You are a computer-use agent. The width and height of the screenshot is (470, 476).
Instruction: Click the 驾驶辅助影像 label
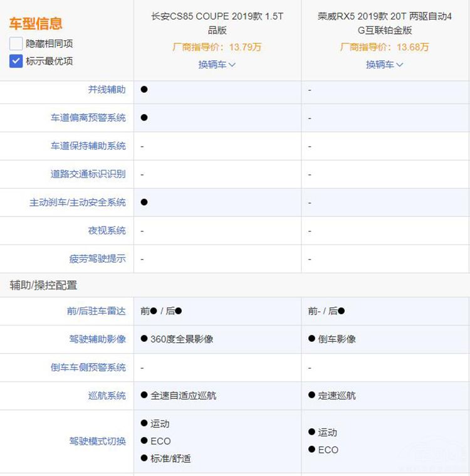97,339
